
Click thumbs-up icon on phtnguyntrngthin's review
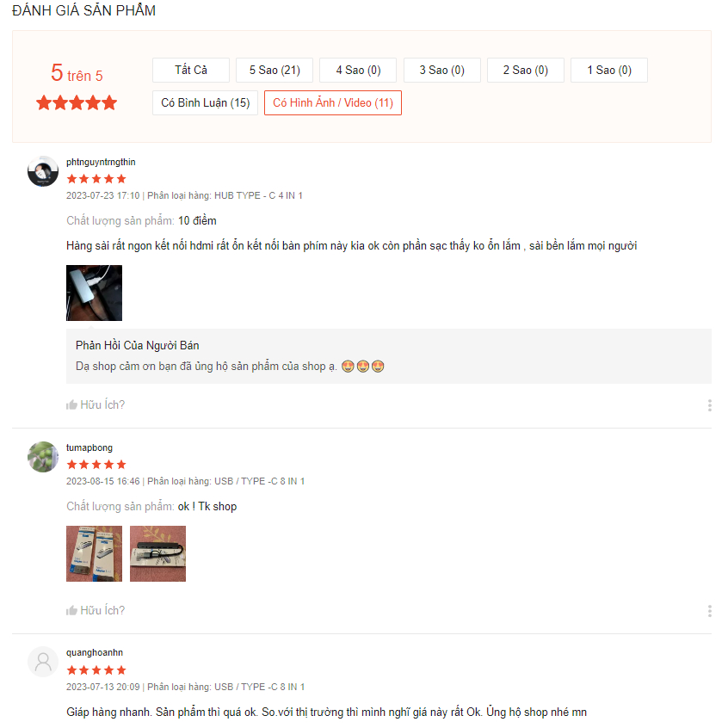pyautogui.click(x=71, y=404)
